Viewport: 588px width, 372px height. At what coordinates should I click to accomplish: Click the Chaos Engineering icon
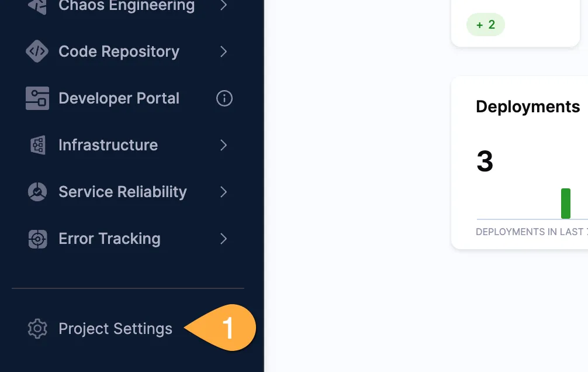(37, 6)
